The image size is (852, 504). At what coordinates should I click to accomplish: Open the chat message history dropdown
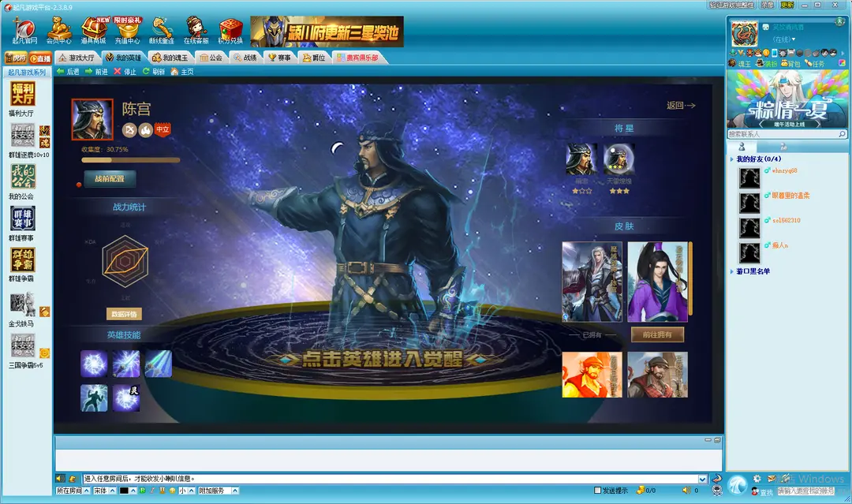coord(703,479)
